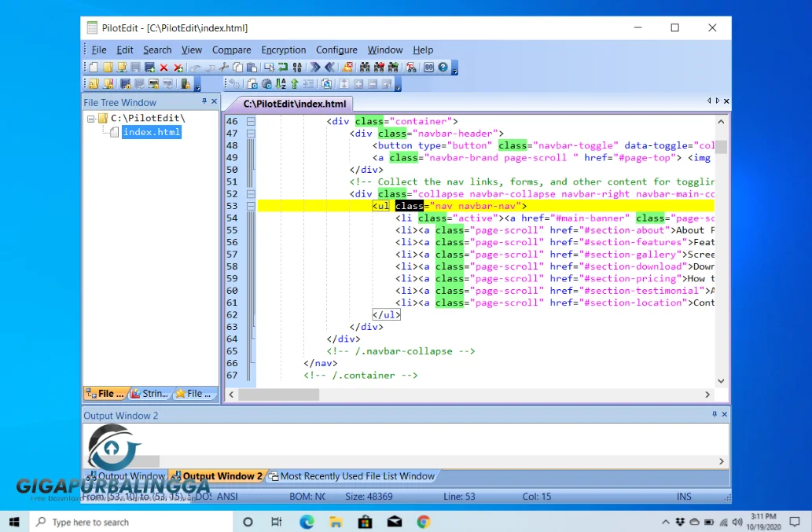Screen dimensions: 812x532
Task: Click the first black binoculars Find icon
Action: pos(365,68)
